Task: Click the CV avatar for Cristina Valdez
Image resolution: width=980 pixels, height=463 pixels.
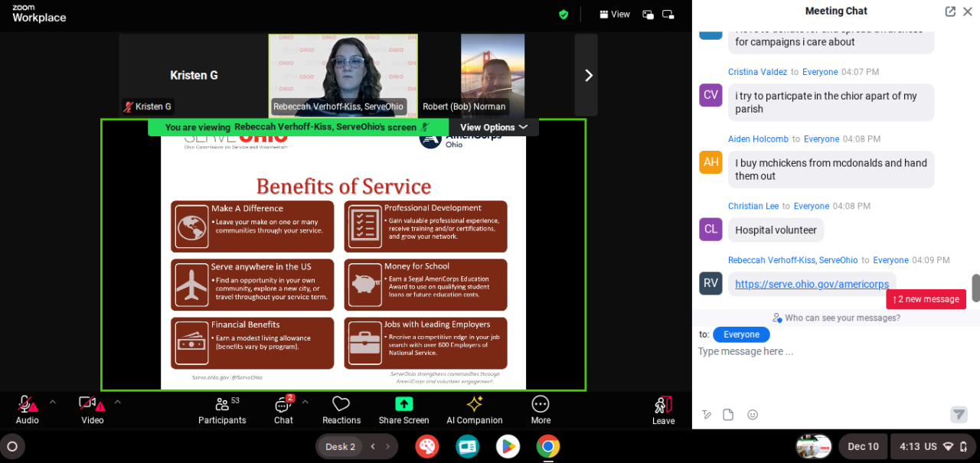Action: (710, 95)
